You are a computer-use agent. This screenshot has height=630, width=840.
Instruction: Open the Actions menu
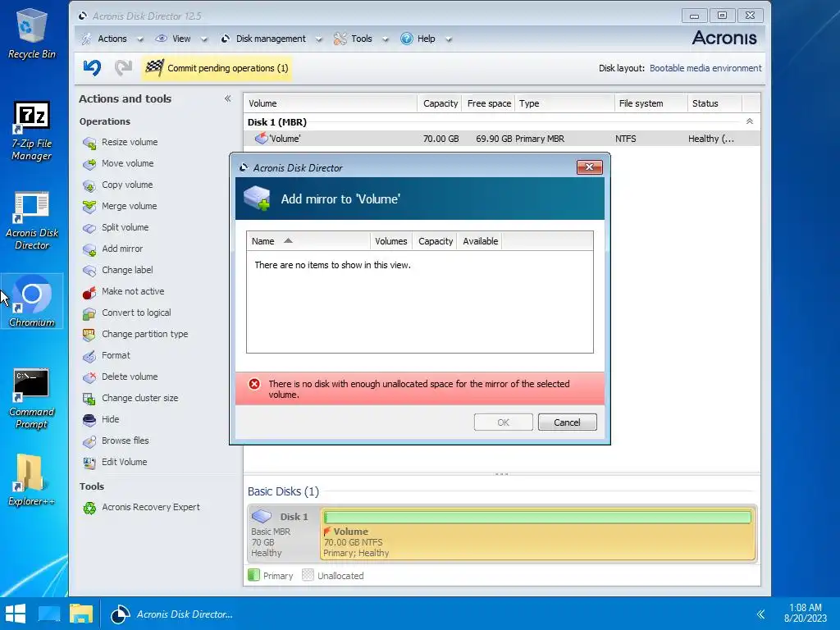(x=112, y=39)
